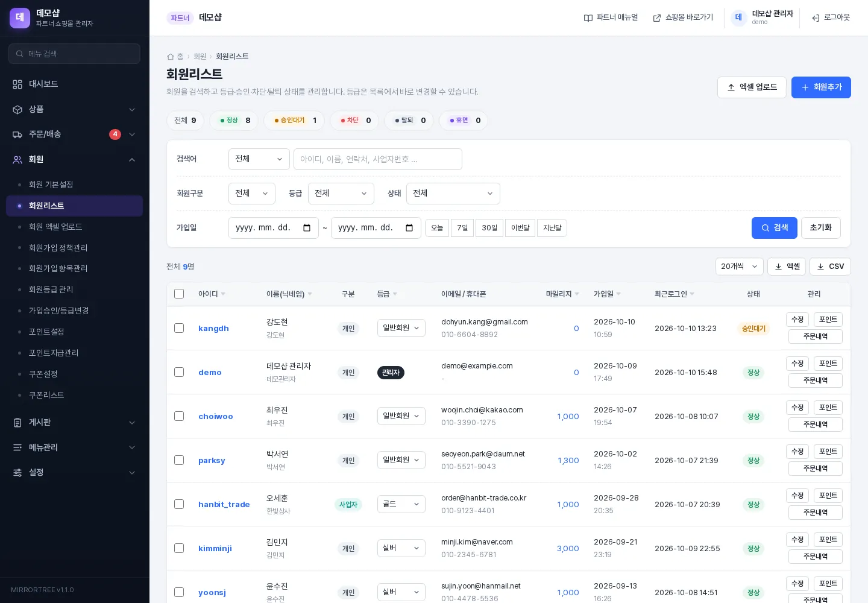
Task: Click the 엑셀 업로드 button
Action: click(x=752, y=87)
